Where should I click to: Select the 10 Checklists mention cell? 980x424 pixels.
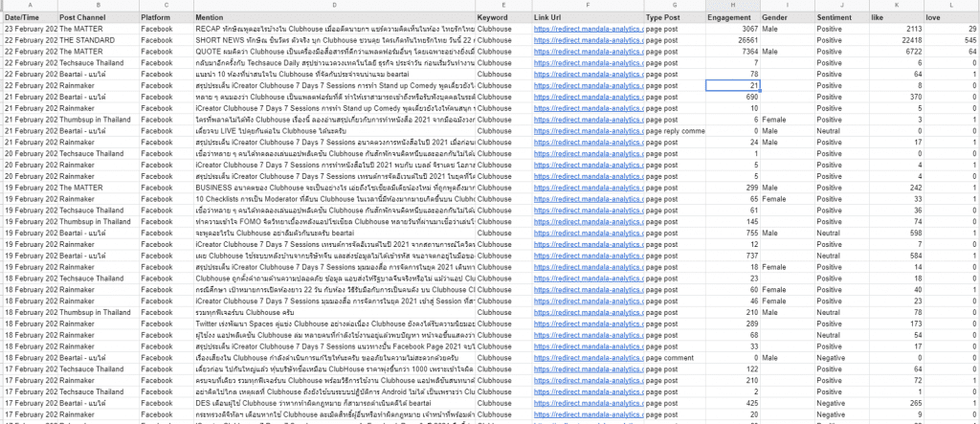click(334, 199)
